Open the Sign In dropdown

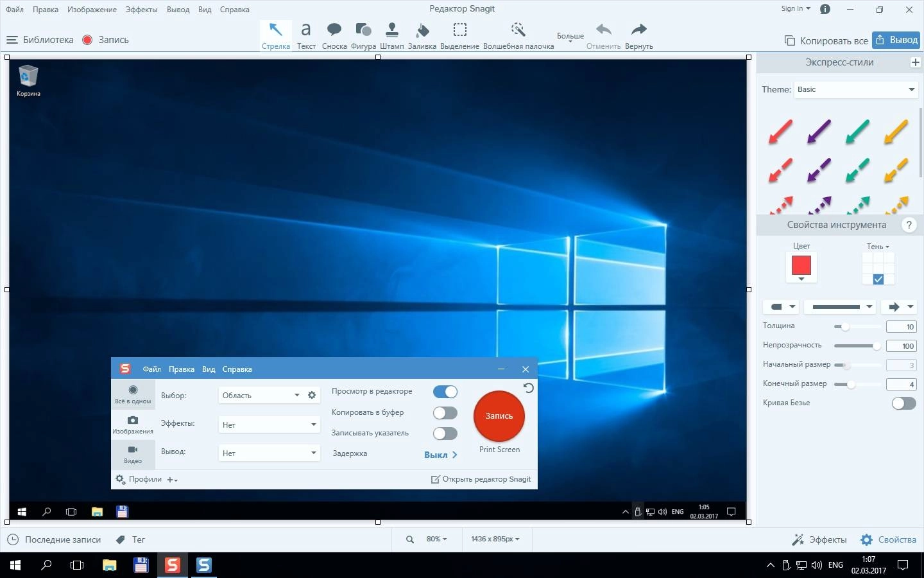tap(796, 9)
